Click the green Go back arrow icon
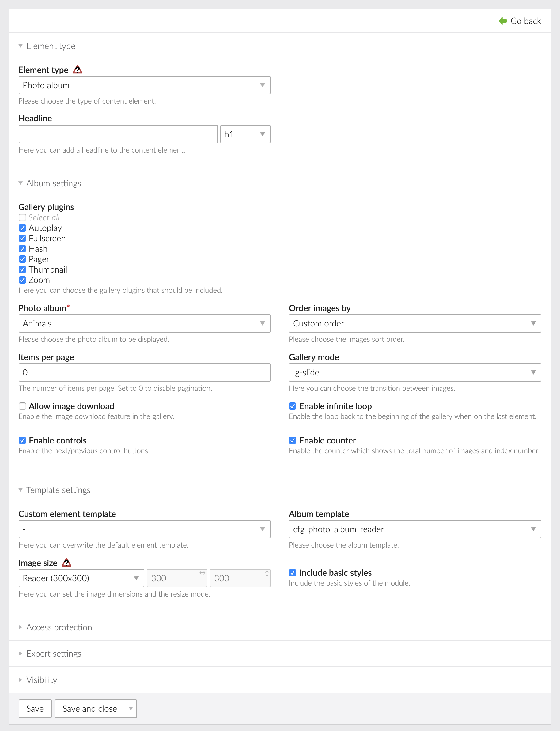Viewport: 560px width, 731px height. [x=503, y=21]
